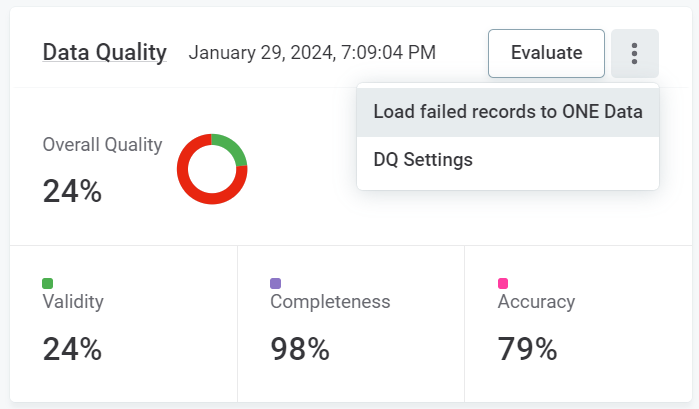Click the red segment of the donut chart
699x409 pixels.
190,186
